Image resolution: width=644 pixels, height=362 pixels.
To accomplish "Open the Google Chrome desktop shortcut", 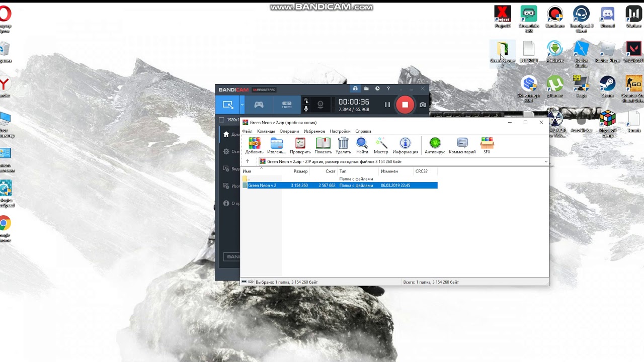I will coord(5,229).
